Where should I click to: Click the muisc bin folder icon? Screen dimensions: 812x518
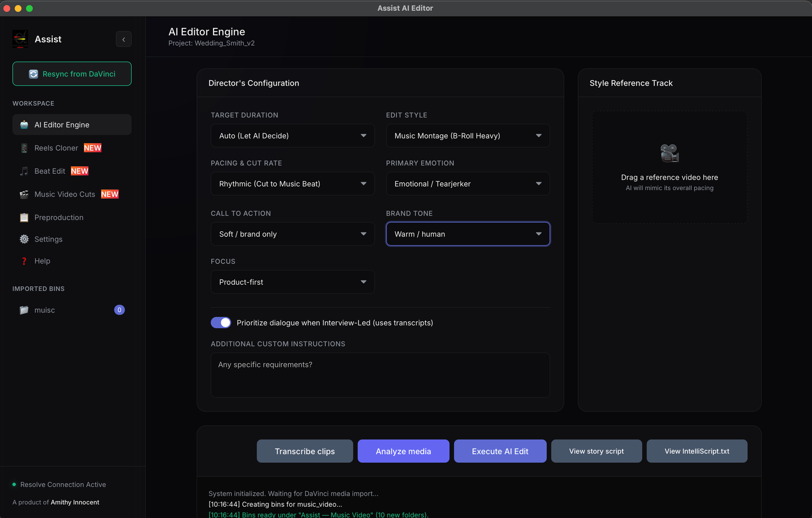pyautogui.click(x=24, y=310)
